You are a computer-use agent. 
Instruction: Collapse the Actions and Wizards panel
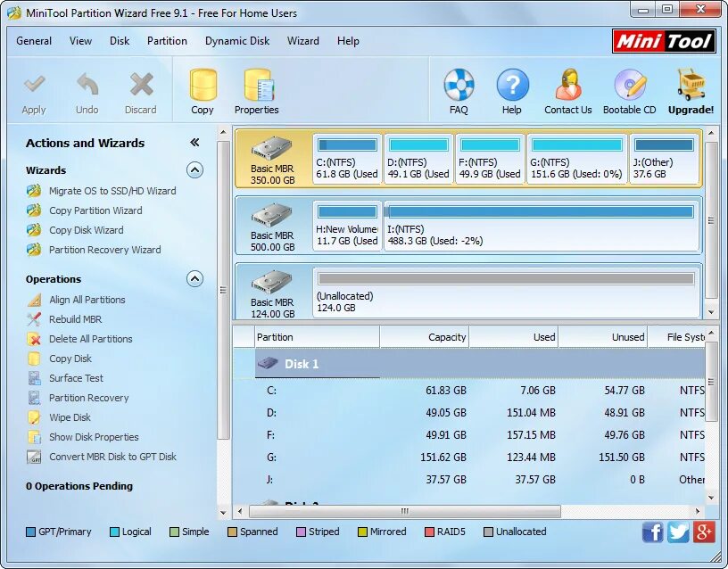click(x=195, y=143)
